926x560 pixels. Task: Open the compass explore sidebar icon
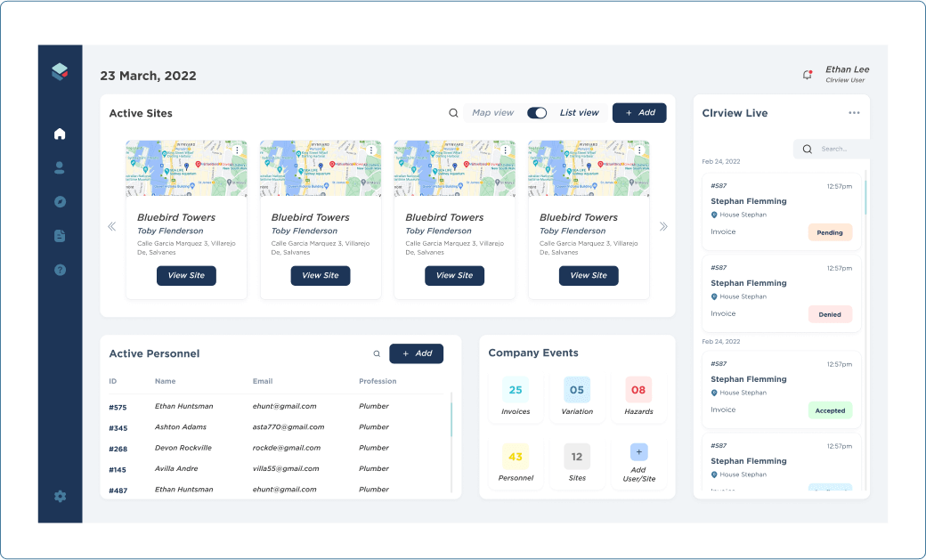(60, 201)
